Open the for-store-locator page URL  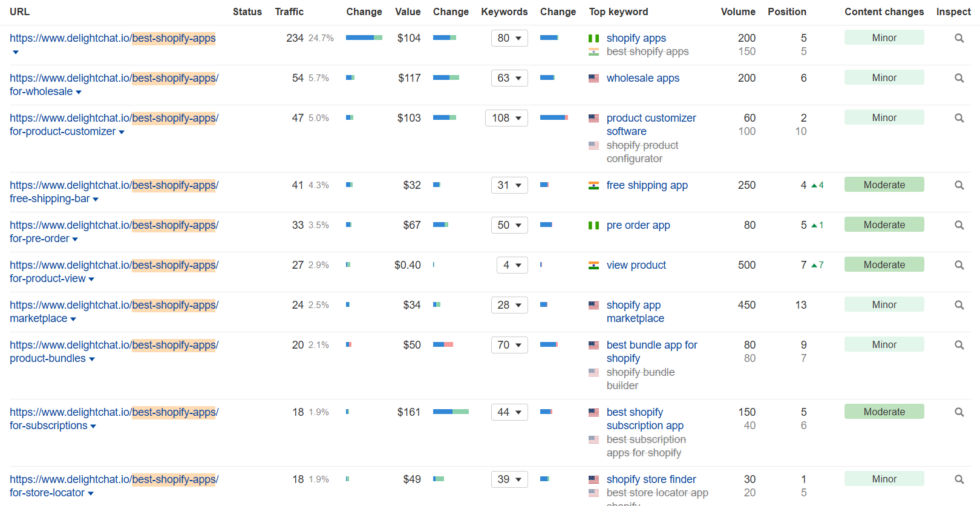114,486
